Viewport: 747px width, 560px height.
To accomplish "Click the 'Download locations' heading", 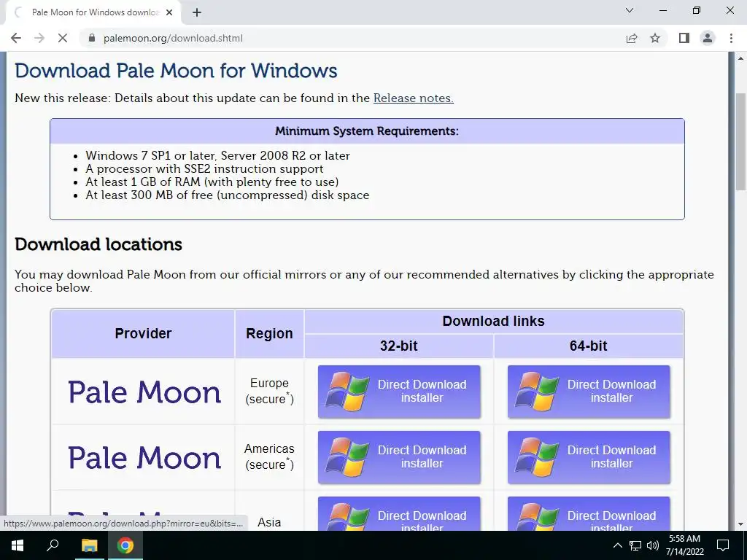I will click(98, 244).
